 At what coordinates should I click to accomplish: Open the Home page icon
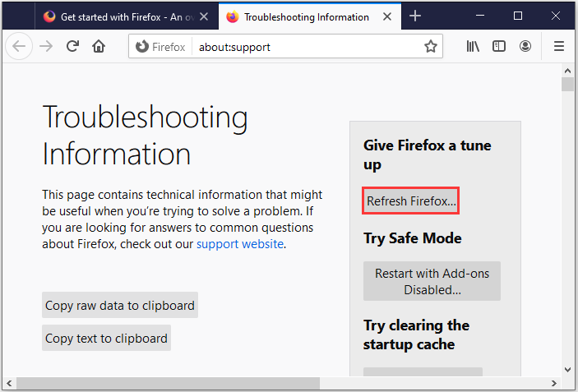point(99,46)
